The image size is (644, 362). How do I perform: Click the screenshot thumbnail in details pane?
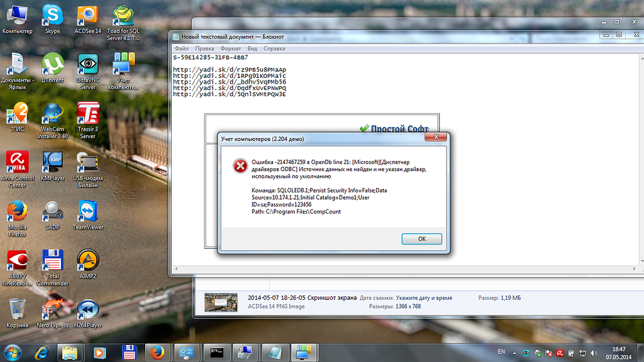coord(220,302)
